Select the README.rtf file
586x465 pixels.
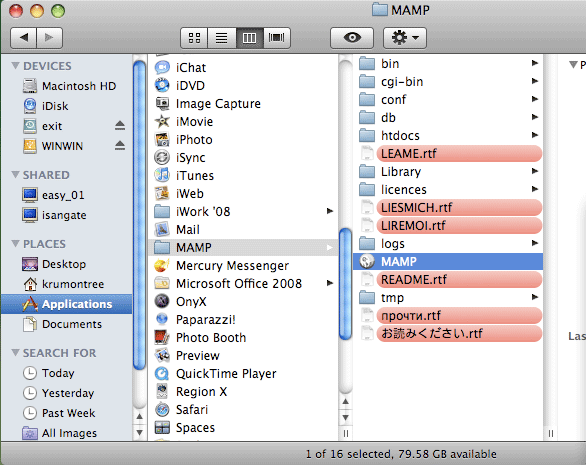point(448,279)
